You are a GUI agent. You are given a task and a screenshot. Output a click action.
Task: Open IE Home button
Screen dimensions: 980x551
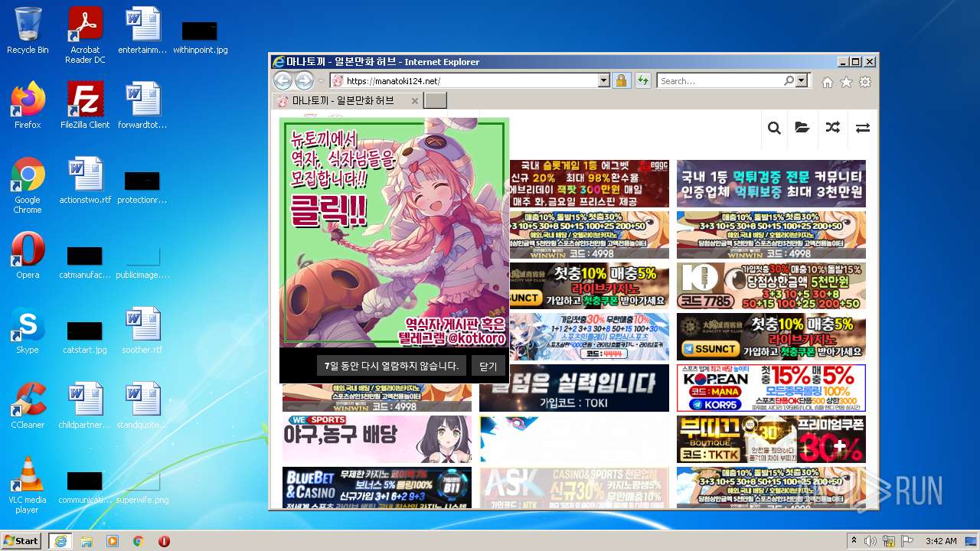pyautogui.click(x=828, y=82)
